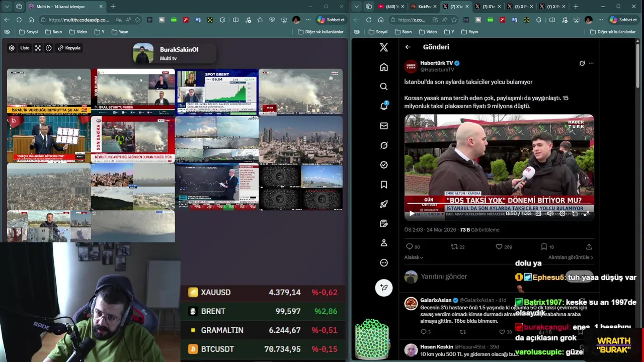Go to X home via the house icon
Image resolution: width=644 pixels, height=362 pixels.
(384, 67)
